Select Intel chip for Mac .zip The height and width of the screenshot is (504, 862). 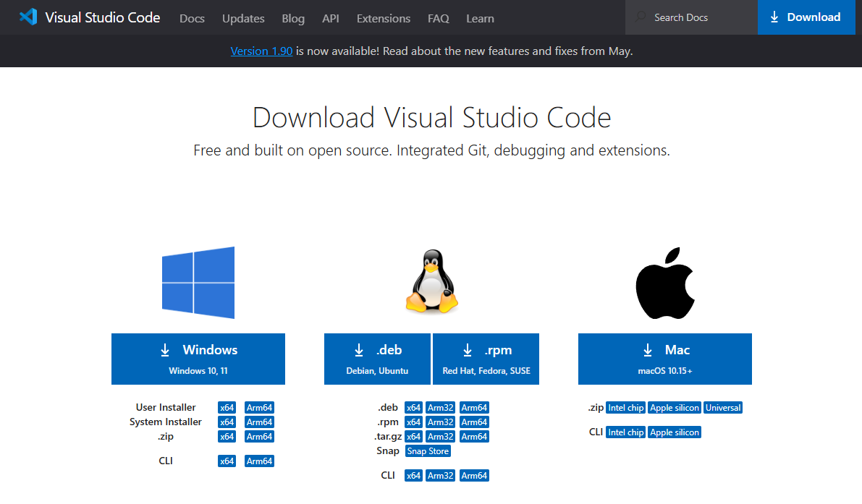(x=625, y=407)
